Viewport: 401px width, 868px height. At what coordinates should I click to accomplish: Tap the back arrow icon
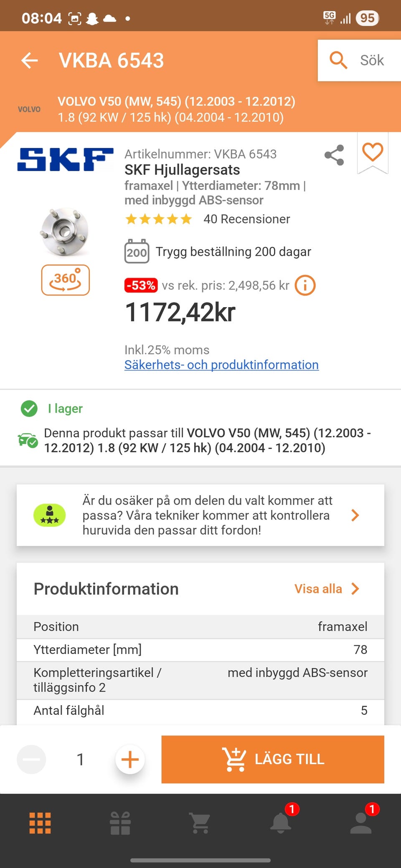point(30,61)
